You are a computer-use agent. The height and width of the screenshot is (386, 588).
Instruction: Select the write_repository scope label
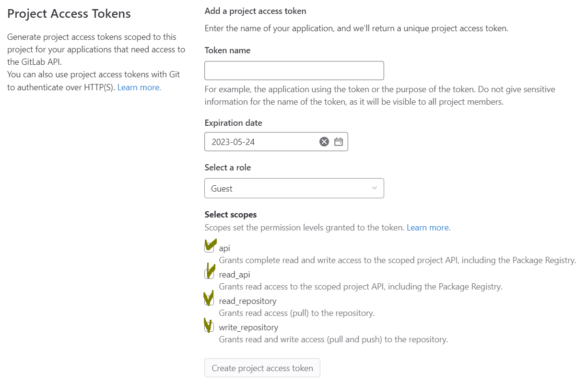pyautogui.click(x=248, y=327)
